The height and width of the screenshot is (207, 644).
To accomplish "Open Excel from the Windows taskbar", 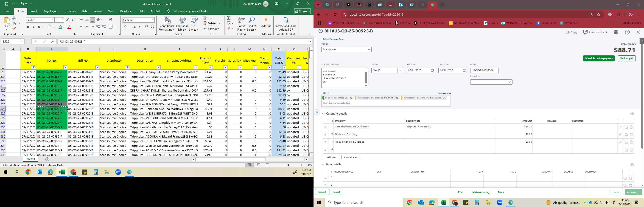I will coord(62,172).
